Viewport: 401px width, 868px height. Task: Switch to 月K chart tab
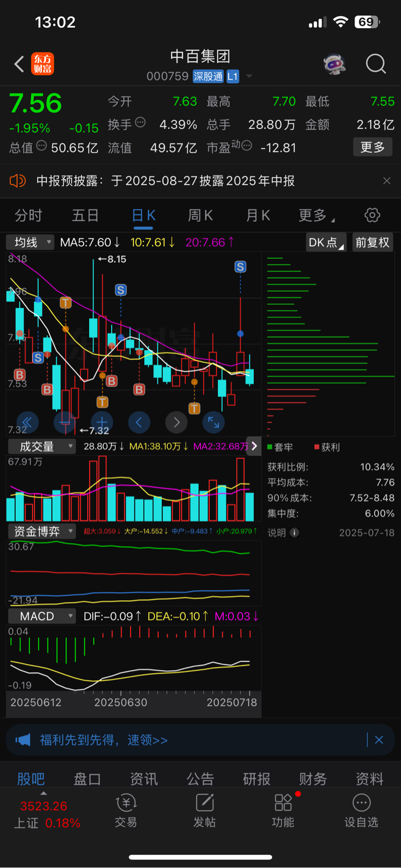pos(257,215)
